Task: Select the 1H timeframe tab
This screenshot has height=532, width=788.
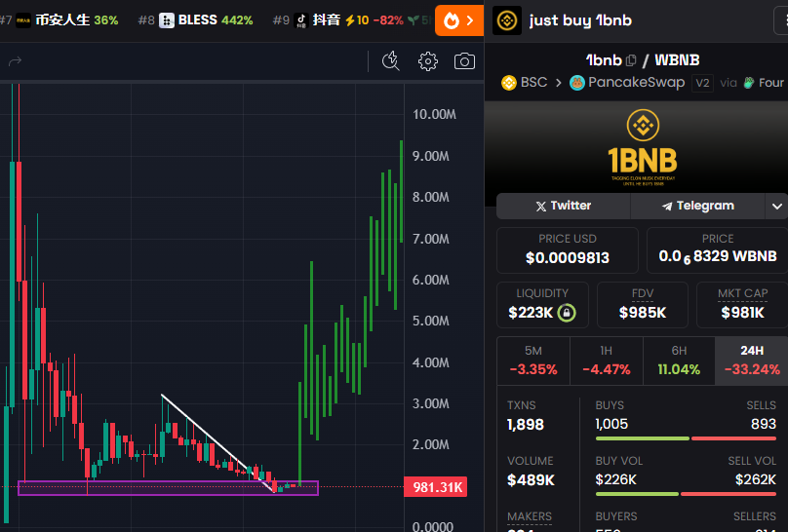Action: pyautogui.click(x=606, y=361)
